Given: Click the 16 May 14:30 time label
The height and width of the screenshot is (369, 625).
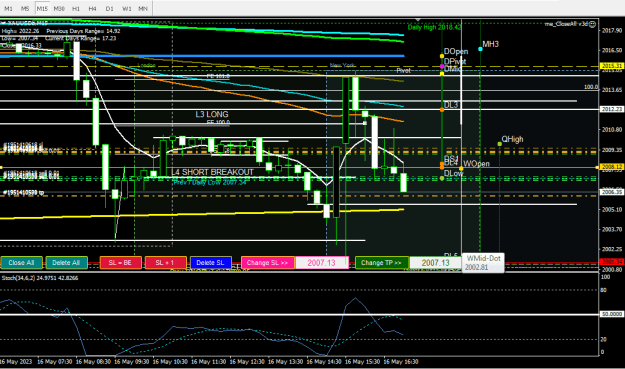Looking at the screenshot, I should coord(324,362).
